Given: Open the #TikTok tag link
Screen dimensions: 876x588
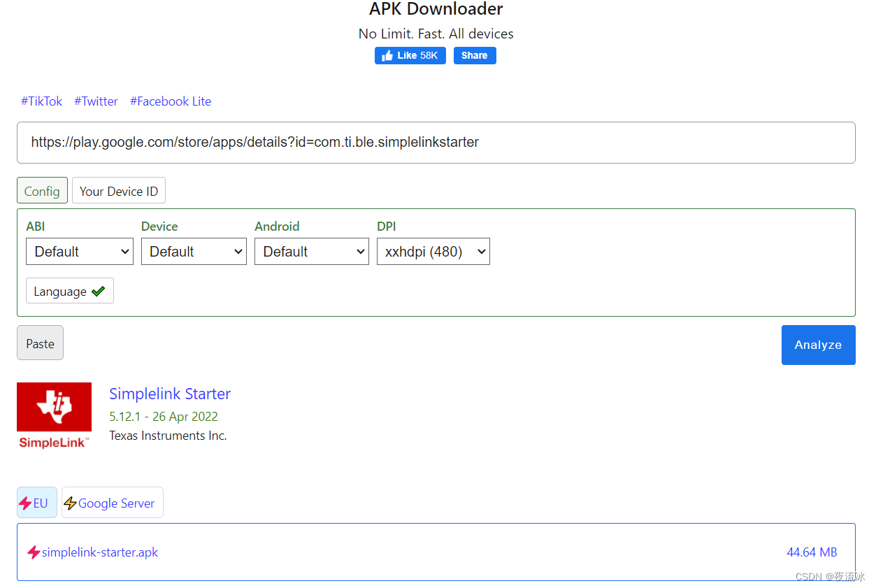Looking at the screenshot, I should (x=41, y=101).
